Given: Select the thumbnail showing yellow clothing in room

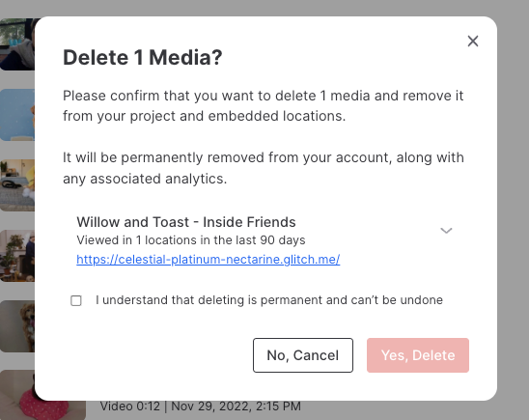Looking at the screenshot, I should click(x=16, y=185).
